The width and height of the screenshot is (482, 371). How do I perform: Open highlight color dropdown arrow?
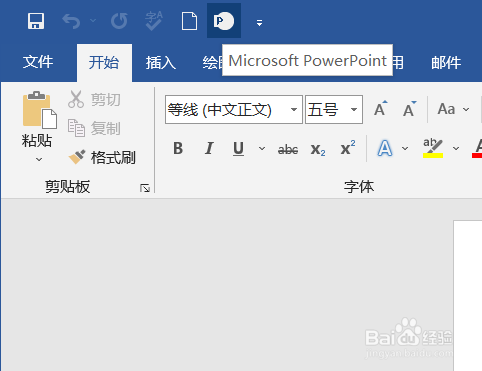pos(456,148)
